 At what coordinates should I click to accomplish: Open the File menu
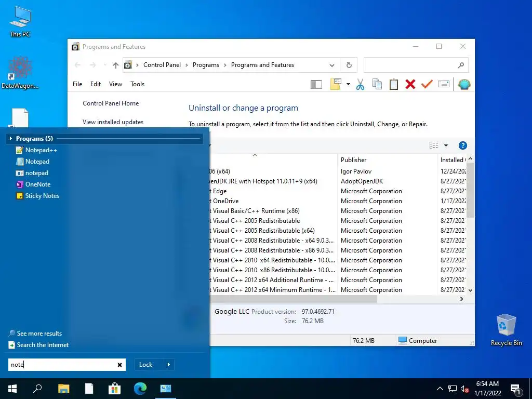[77, 84]
